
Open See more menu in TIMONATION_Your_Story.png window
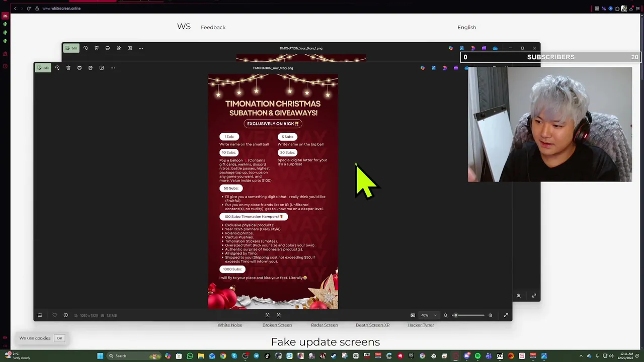coord(113,68)
